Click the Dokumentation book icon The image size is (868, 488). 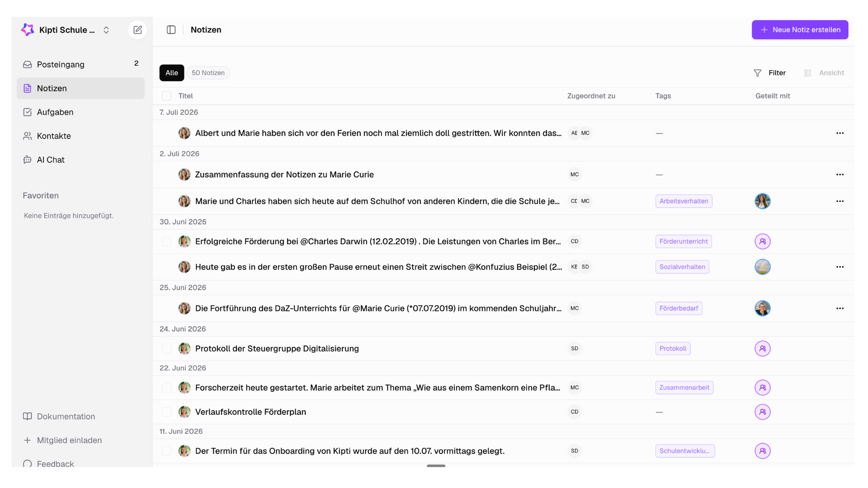pos(28,417)
